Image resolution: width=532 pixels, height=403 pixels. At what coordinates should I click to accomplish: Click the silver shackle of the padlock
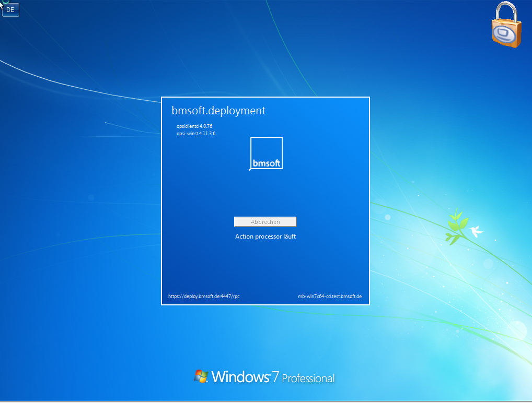(x=505, y=10)
